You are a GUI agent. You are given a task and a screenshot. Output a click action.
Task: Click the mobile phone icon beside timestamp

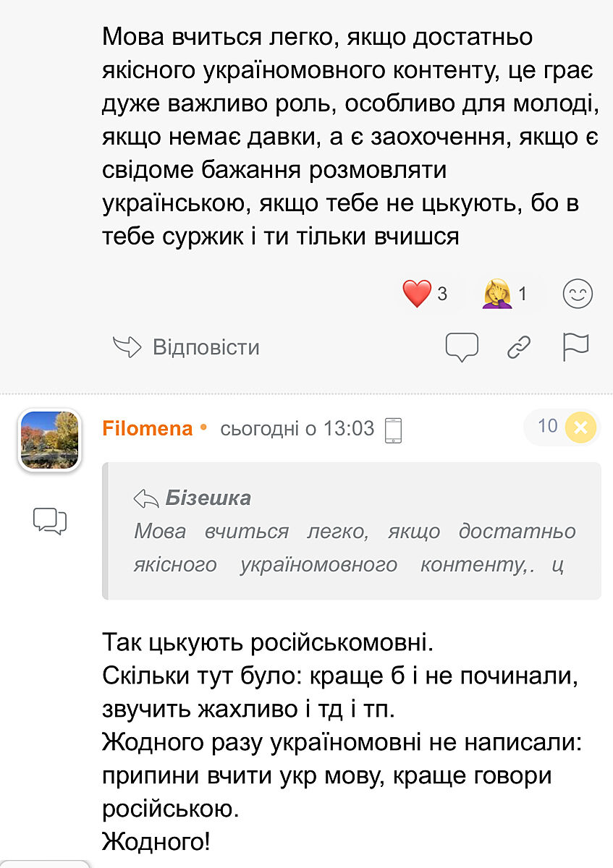point(393,430)
